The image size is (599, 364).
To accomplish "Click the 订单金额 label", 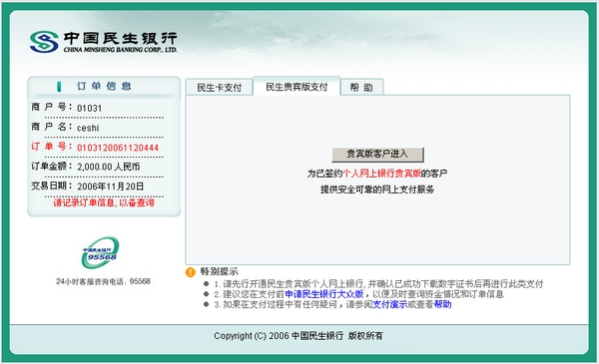I will (51, 167).
